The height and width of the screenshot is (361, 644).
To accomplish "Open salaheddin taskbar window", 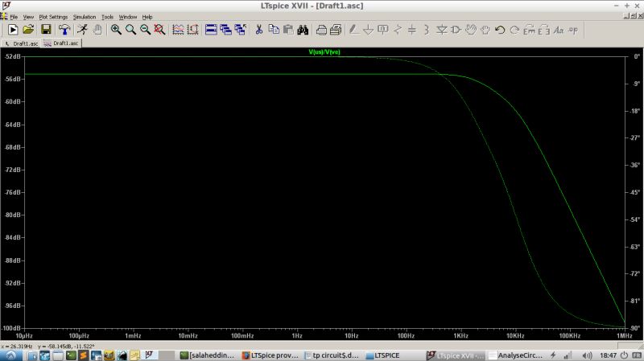I will pyautogui.click(x=208, y=355).
